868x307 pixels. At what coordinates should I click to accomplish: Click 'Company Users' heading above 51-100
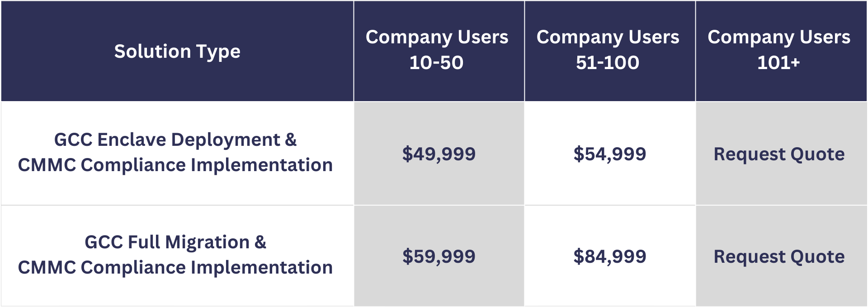click(608, 37)
